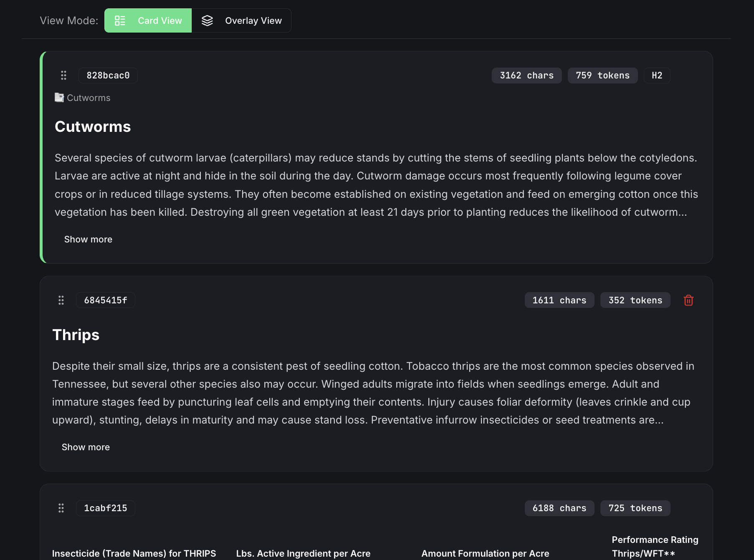Click the H2 badge on the Cutworms card
The image size is (754, 560).
click(657, 76)
